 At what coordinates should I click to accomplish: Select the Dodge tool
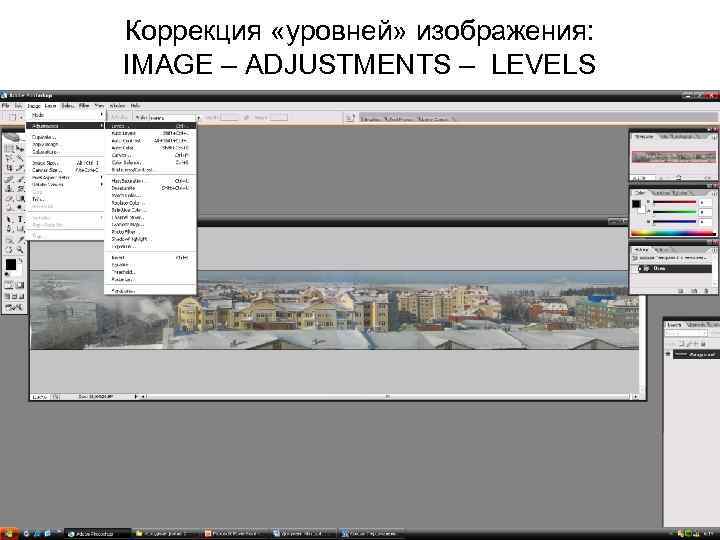(20, 208)
